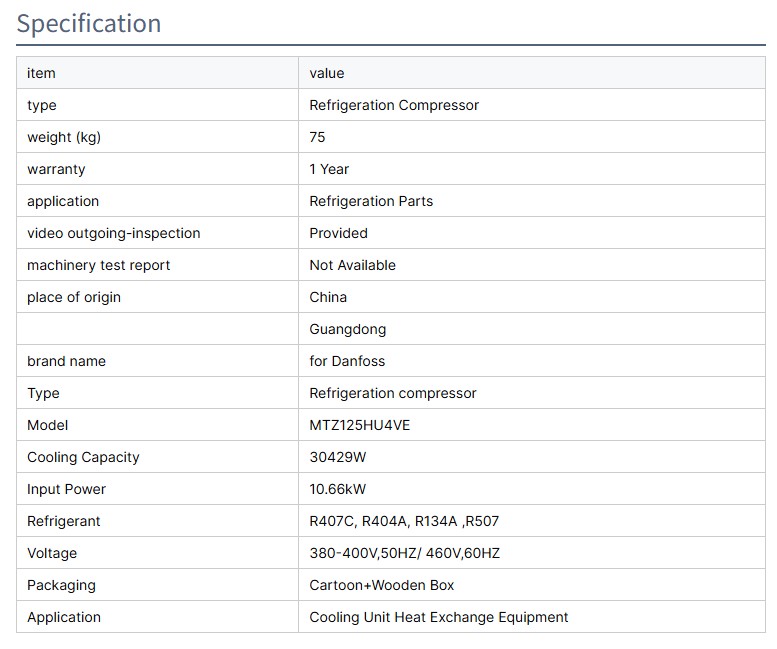The height and width of the screenshot is (649, 777).
Task: Click the Specification heading
Action: point(89,24)
